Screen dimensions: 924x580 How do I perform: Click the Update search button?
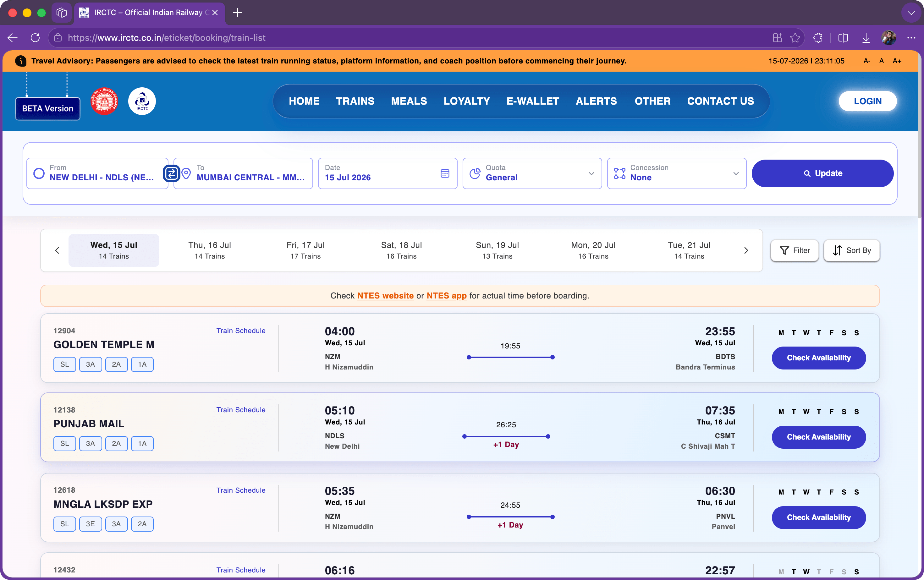(823, 173)
